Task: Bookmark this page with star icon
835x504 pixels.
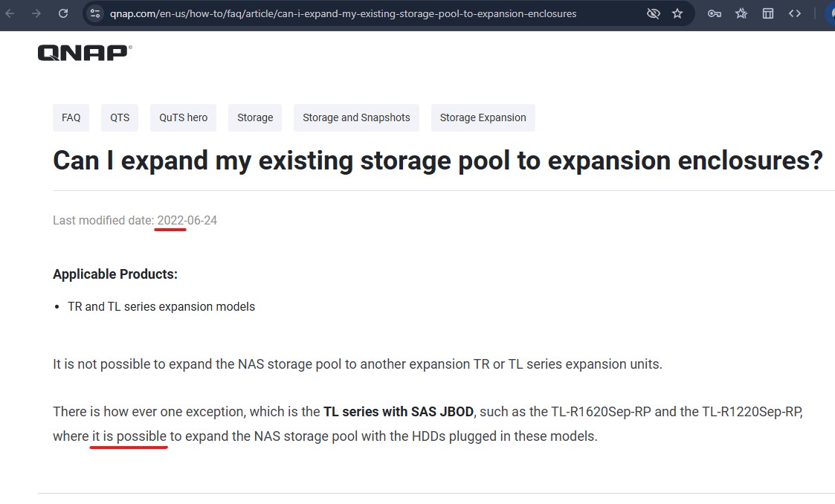Action: pos(677,13)
